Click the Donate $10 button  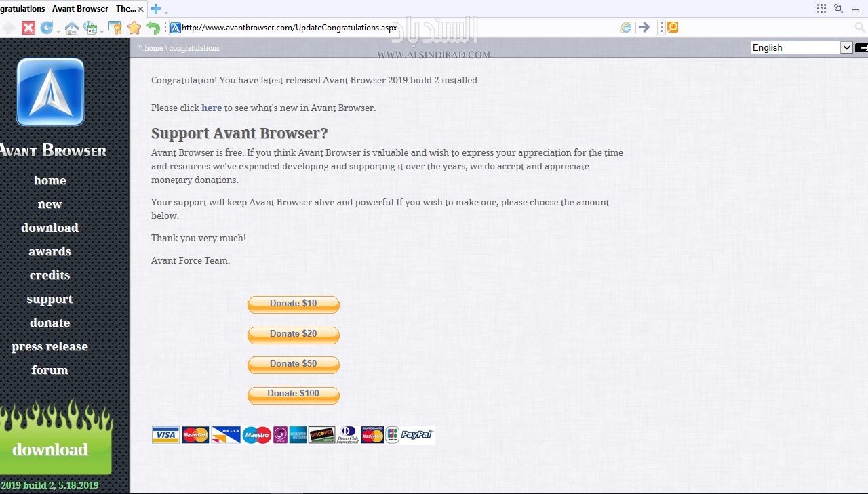click(294, 304)
